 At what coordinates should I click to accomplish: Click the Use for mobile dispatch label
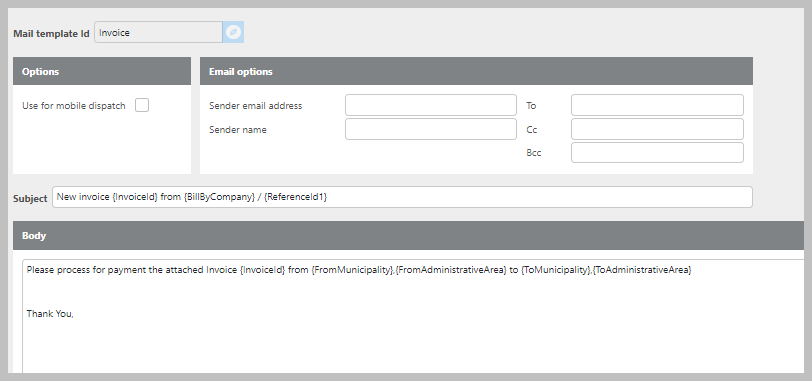tap(74, 106)
